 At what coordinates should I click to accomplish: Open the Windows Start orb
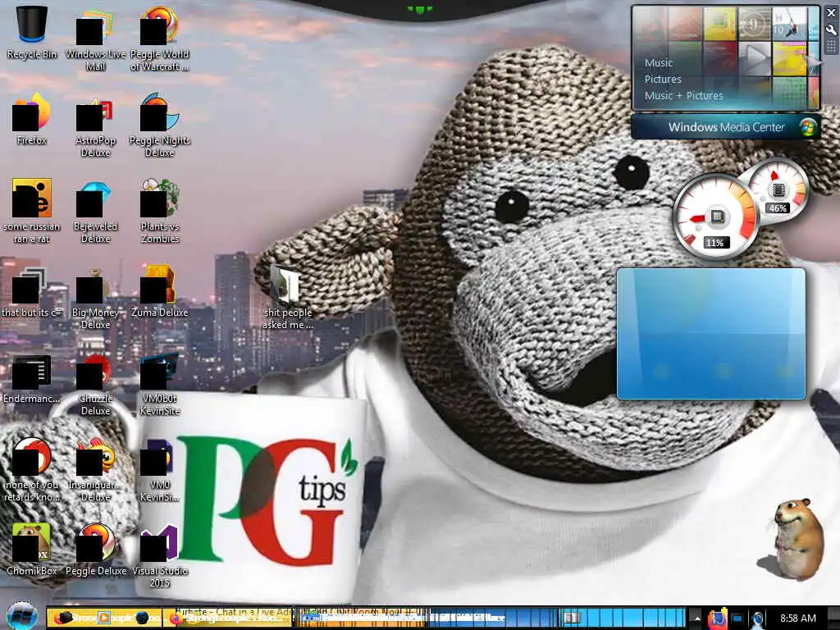(x=21, y=616)
